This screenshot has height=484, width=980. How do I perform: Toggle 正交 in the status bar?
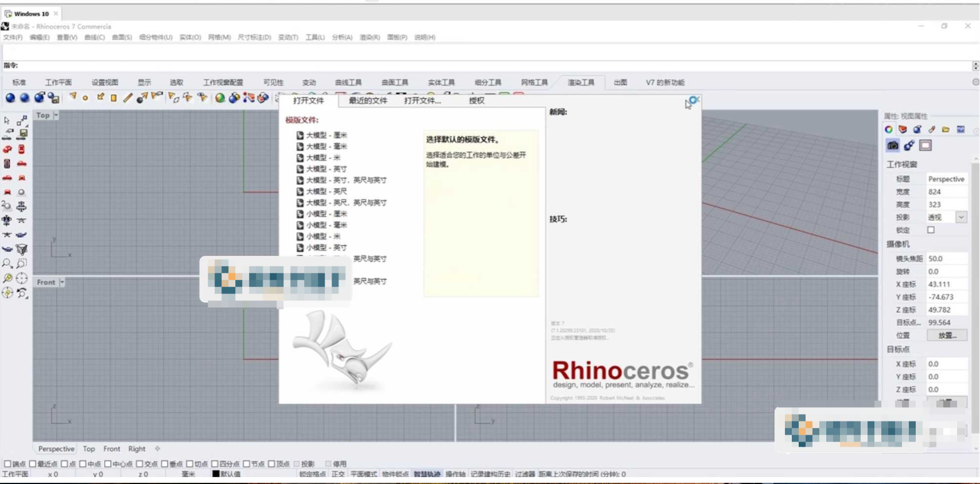(x=339, y=474)
